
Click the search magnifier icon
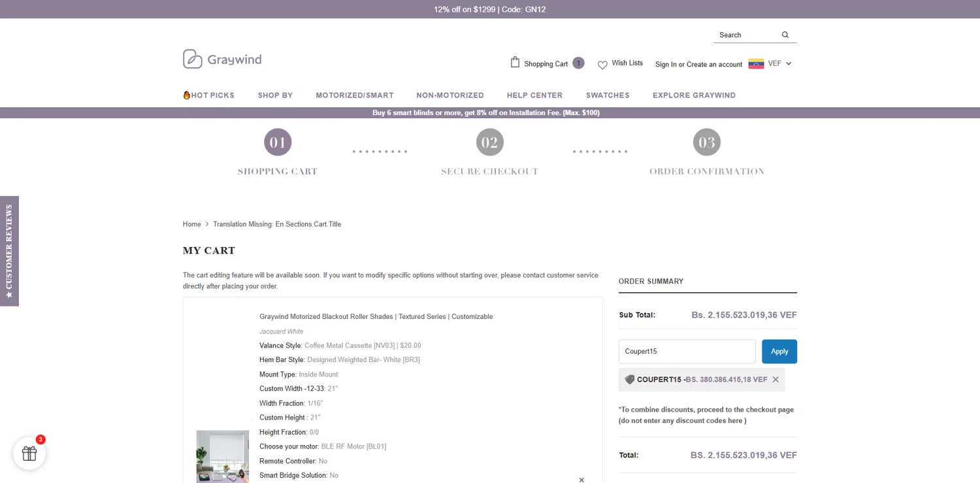(x=785, y=35)
